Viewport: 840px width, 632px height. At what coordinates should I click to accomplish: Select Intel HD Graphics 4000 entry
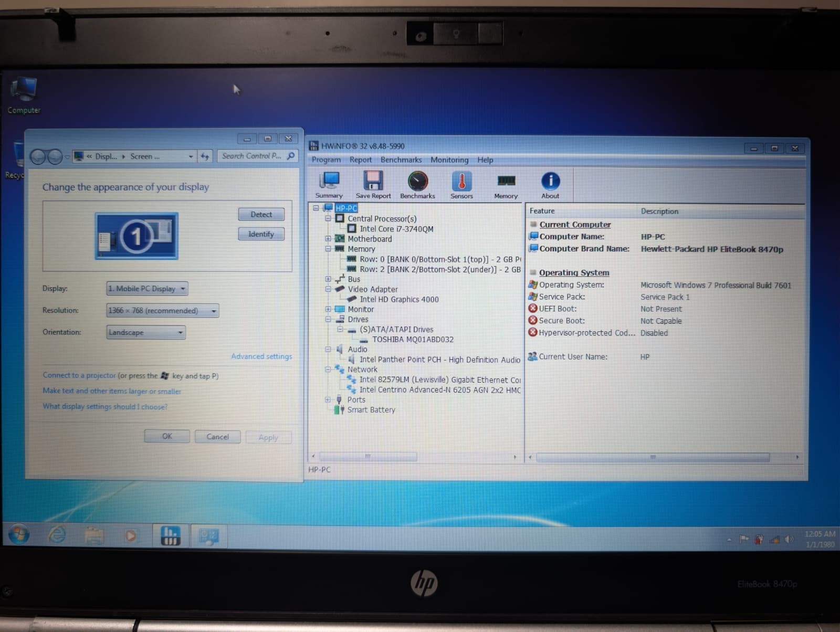399,299
